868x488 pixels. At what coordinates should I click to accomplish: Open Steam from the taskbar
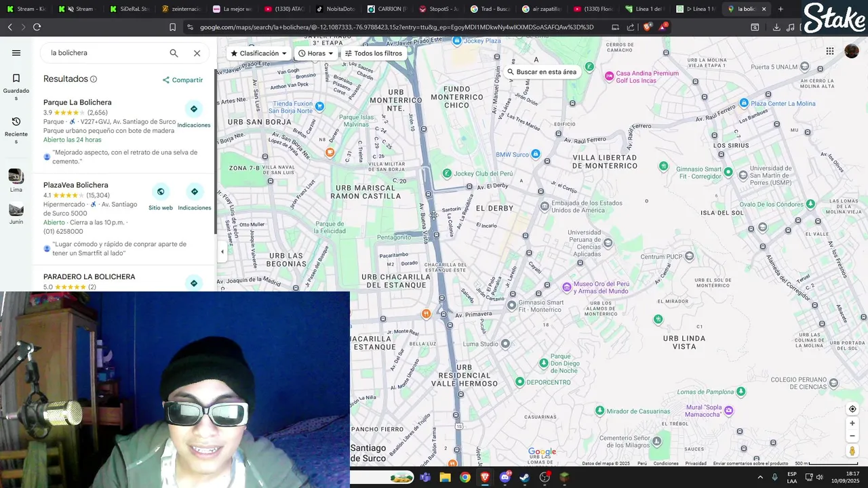pyautogui.click(x=524, y=477)
